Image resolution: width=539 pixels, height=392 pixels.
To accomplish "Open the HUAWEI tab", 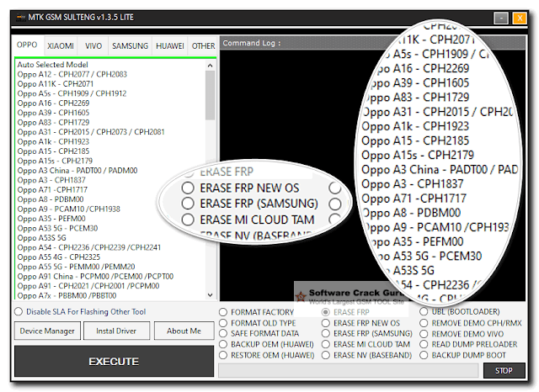I will click(x=170, y=46).
